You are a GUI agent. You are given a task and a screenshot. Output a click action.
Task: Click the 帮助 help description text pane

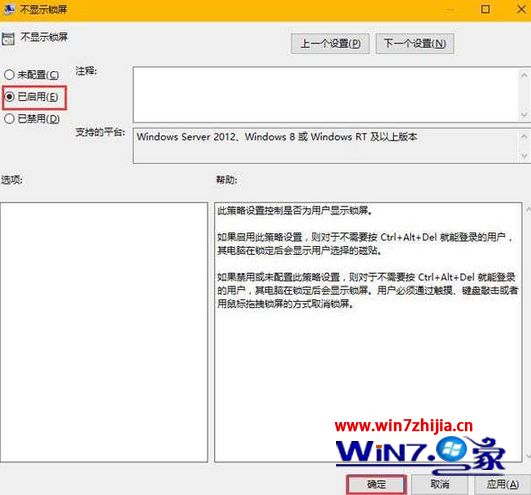pyautogui.click(x=368, y=332)
